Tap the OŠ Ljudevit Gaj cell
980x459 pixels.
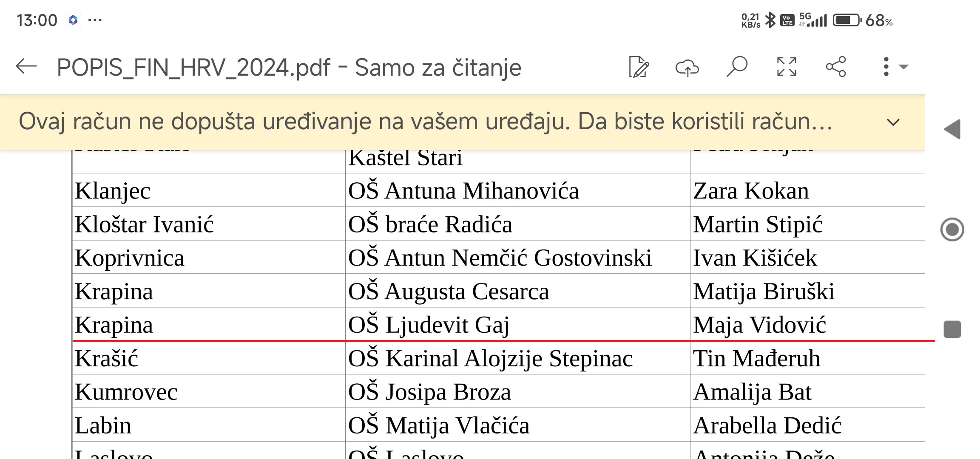point(429,325)
